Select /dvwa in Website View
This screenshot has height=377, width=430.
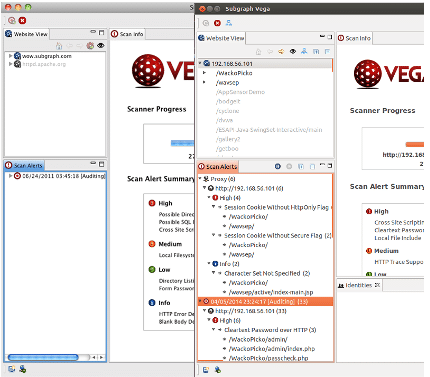pos(225,120)
